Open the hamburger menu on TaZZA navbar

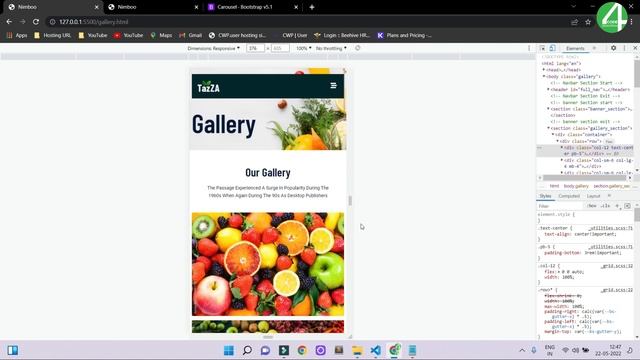point(333,85)
